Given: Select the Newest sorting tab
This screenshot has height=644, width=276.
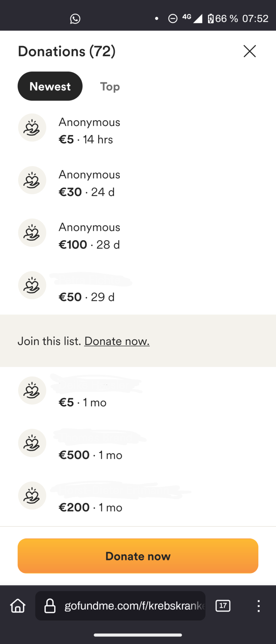Looking at the screenshot, I should [50, 86].
